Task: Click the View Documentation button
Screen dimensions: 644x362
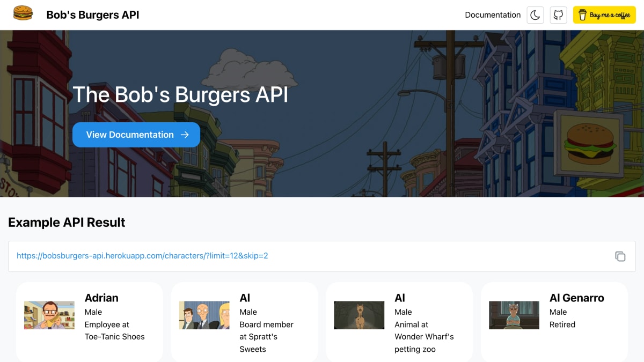Action: (136, 135)
